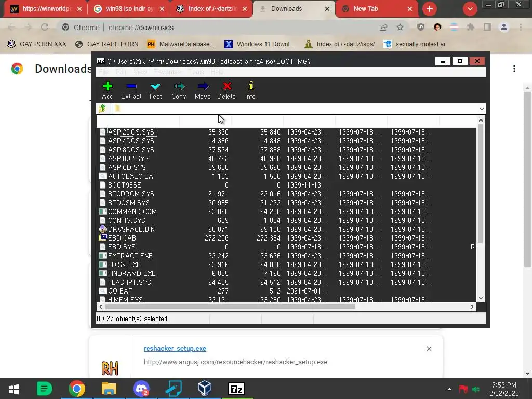Image resolution: width=532 pixels, height=399 pixels.
Task: Click the file list scroll down arrow
Action: point(481,298)
